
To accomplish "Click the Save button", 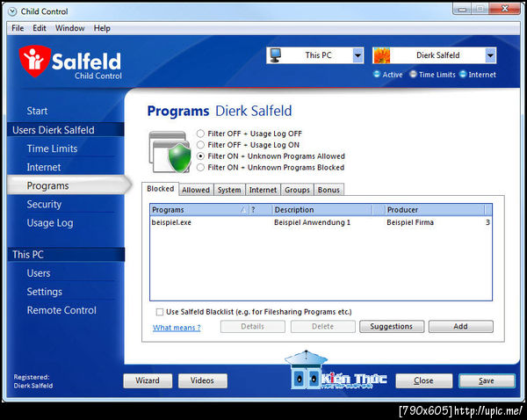I will pos(487,380).
